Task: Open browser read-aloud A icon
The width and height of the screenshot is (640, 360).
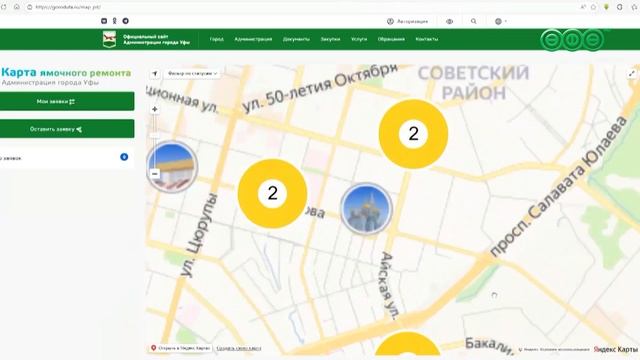Action: click(583, 7)
